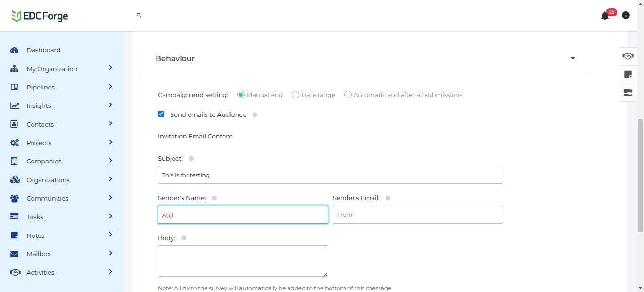Go to Dashboard in the sidebar
Image resolution: width=644 pixels, height=292 pixels.
point(43,50)
